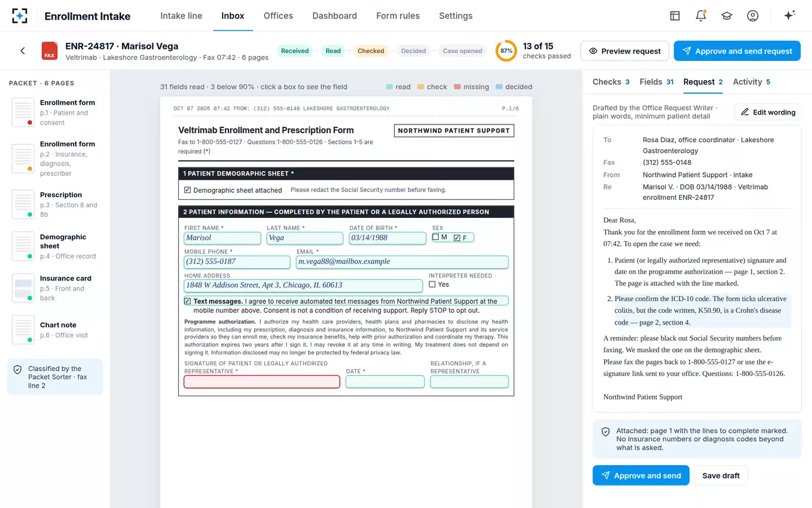Toggle Demographic sheet attached checkbox
The image size is (812, 508).
point(187,190)
